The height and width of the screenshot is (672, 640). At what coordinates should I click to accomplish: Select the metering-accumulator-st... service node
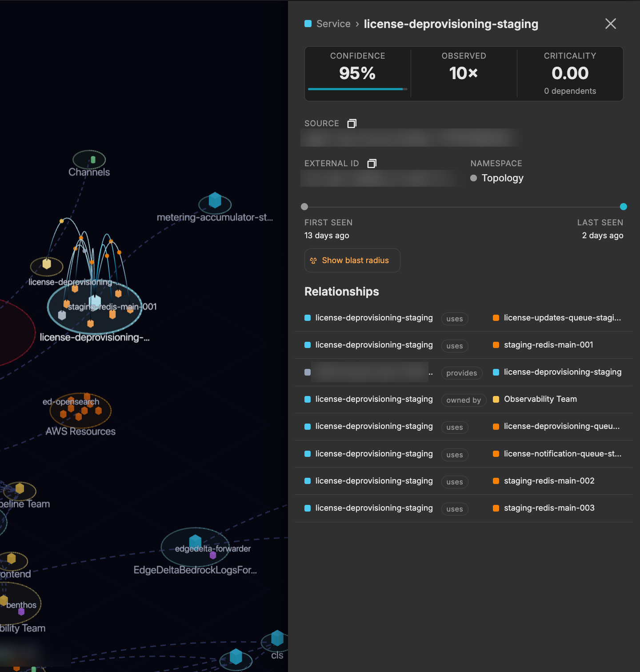click(215, 201)
